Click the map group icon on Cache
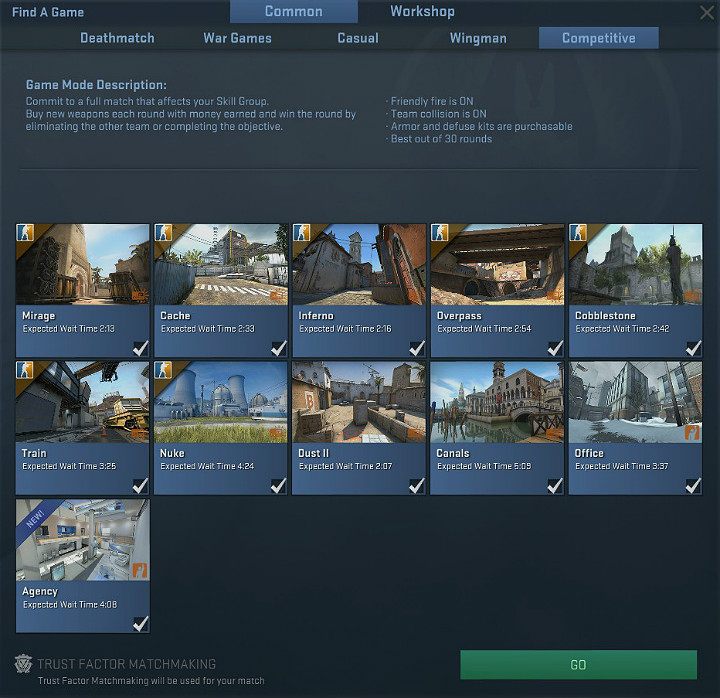Viewport: 720px width, 698px height. 162,233
